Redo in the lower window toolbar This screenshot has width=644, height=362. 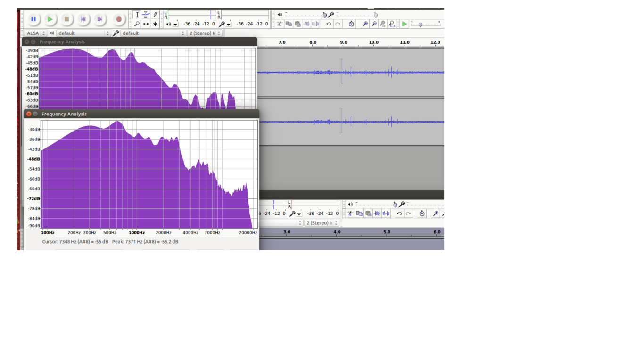tap(408, 214)
